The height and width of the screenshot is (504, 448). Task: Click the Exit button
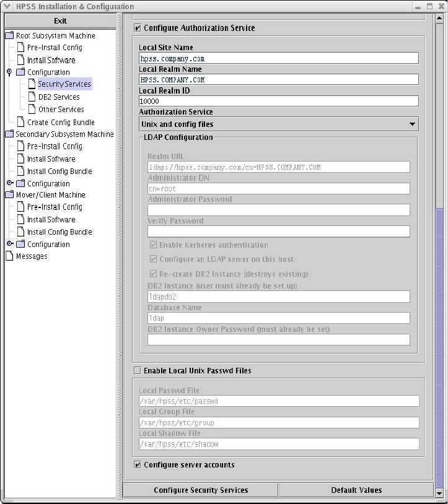click(61, 21)
